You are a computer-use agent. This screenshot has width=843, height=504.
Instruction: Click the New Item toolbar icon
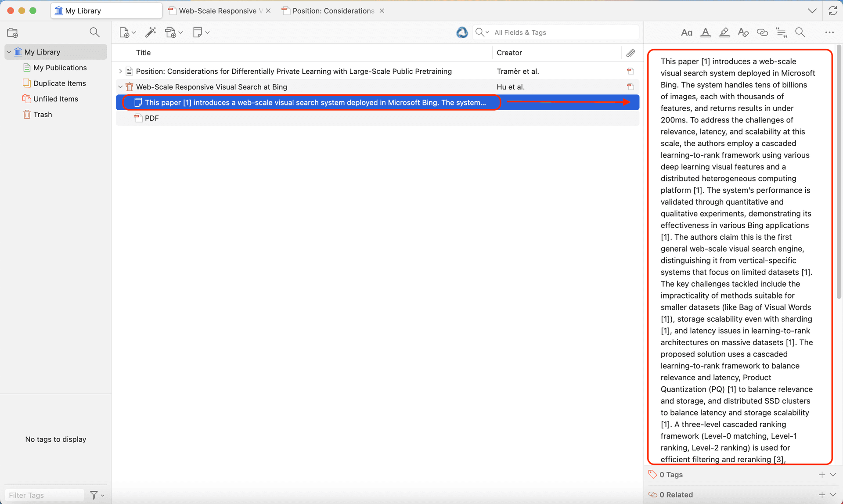125,32
